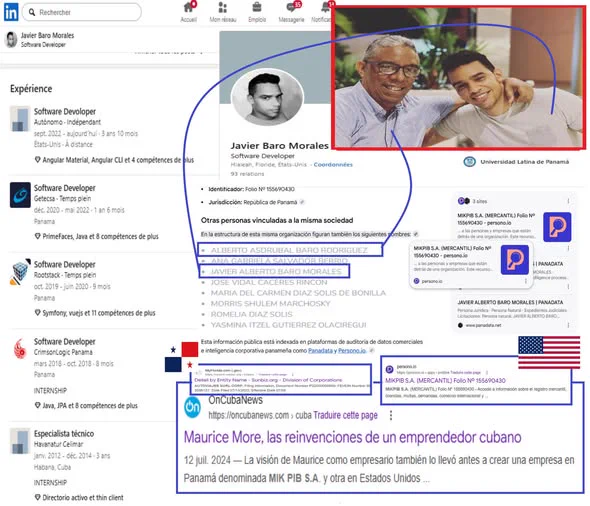Image resolution: width=590 pixels, height=506 pixels.
Task: Open three-dot menu of OnCubaNews result
Action: click(x=391, y=415)
